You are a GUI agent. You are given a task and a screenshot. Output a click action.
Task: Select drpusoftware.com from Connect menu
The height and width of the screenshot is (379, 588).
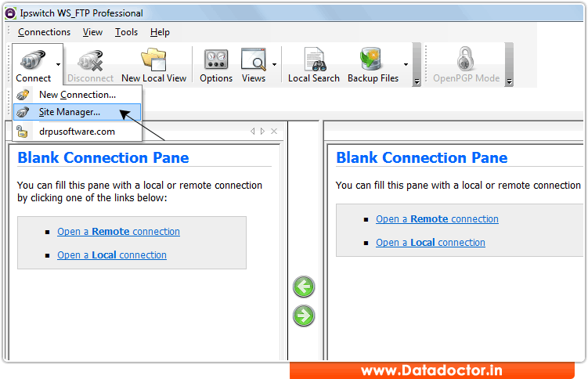coord(78,132)
